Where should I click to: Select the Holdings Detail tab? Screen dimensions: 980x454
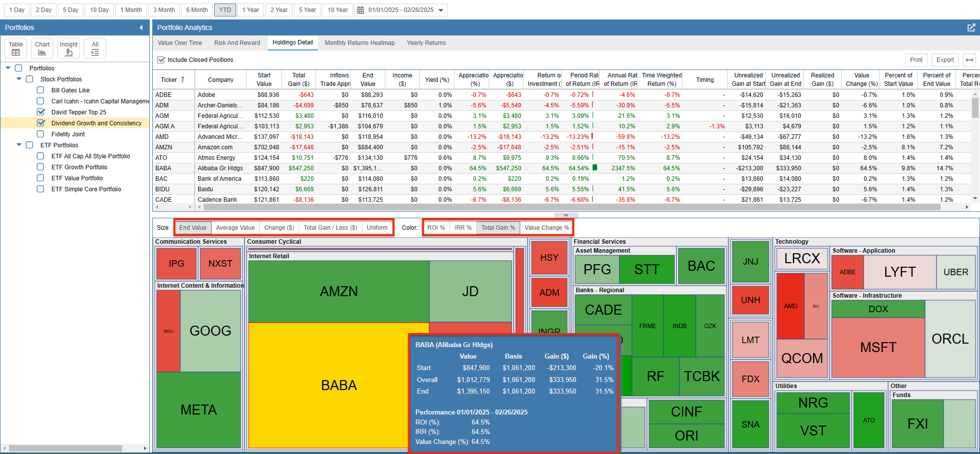pos(293,43)
